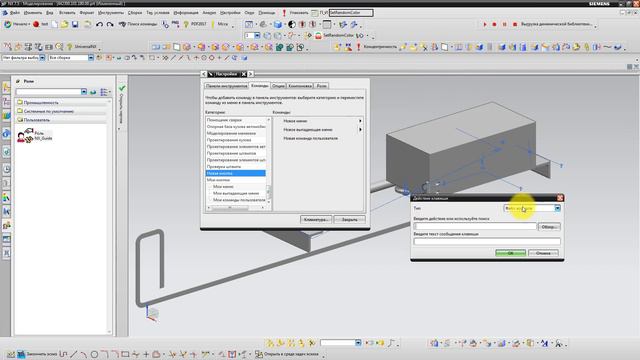Image resolution: width=640 pixels, height=360 pixels.
Task: Click the pause macro button
Action: [504, 24]
